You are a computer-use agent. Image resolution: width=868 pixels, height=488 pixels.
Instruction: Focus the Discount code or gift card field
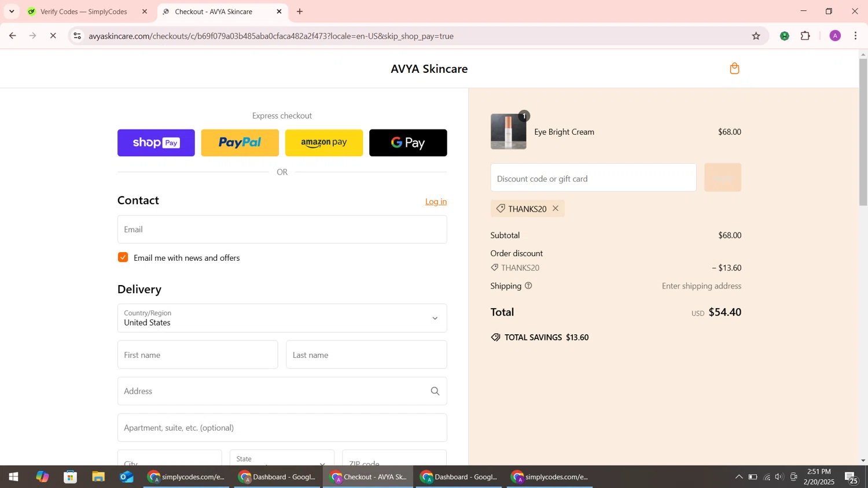(x=594, y=178)
